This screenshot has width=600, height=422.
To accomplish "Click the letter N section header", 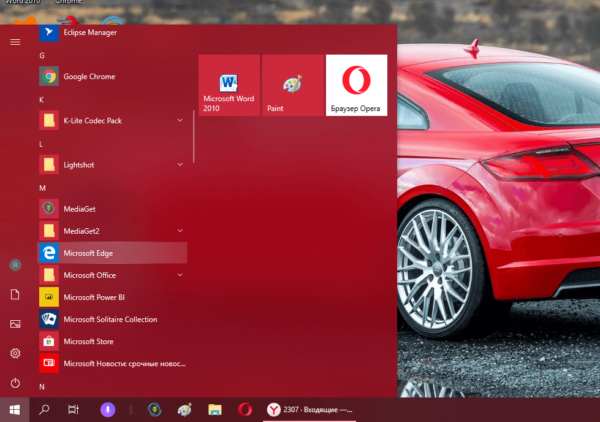I will 42,387.
